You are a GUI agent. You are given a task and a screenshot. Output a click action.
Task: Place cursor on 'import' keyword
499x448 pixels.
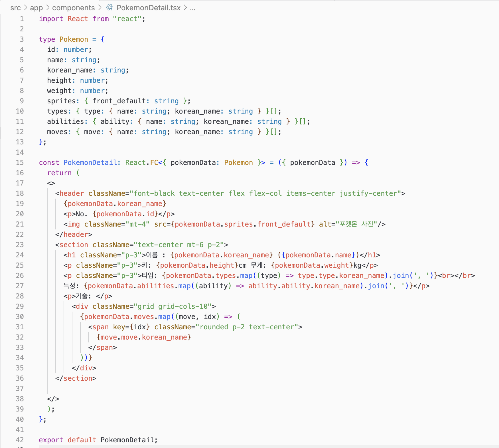point(51,19)
